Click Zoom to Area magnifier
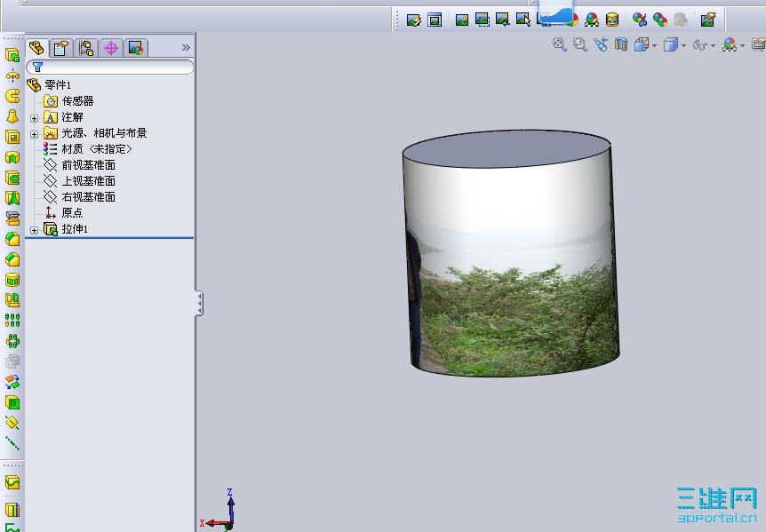766x532 pixels. pyautogui.click(x=580, y=45)
